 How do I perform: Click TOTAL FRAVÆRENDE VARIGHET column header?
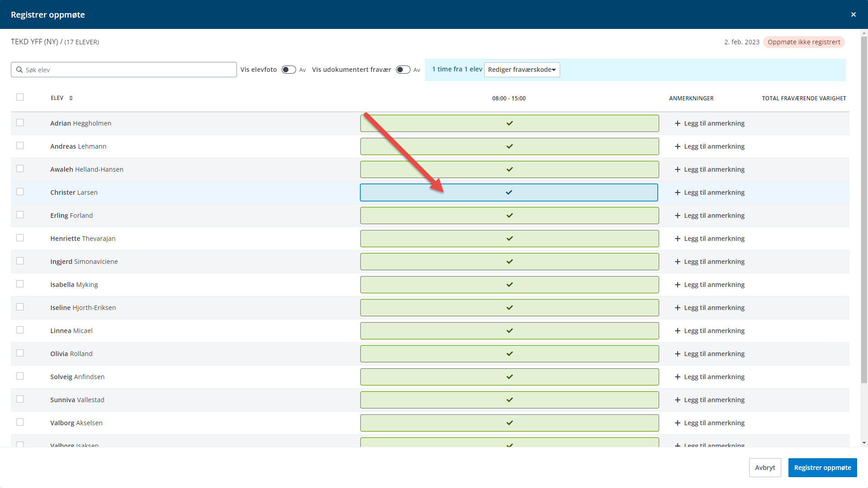pos(804,99)
